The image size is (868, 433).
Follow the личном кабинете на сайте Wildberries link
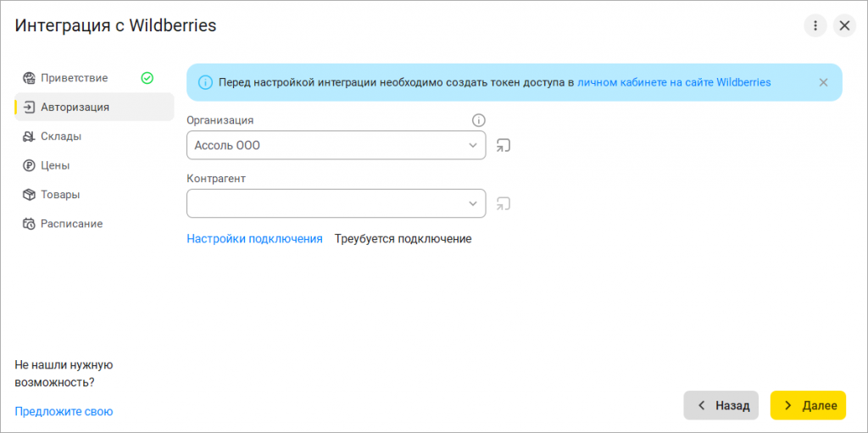click(674, 82)
